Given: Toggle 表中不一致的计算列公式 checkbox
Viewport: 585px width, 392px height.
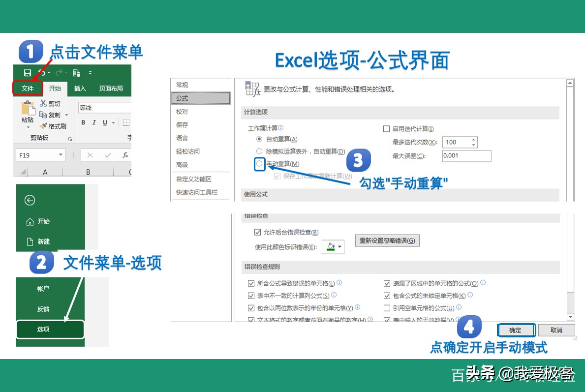Looking at the screenshot, I should [x=251, y=296].
